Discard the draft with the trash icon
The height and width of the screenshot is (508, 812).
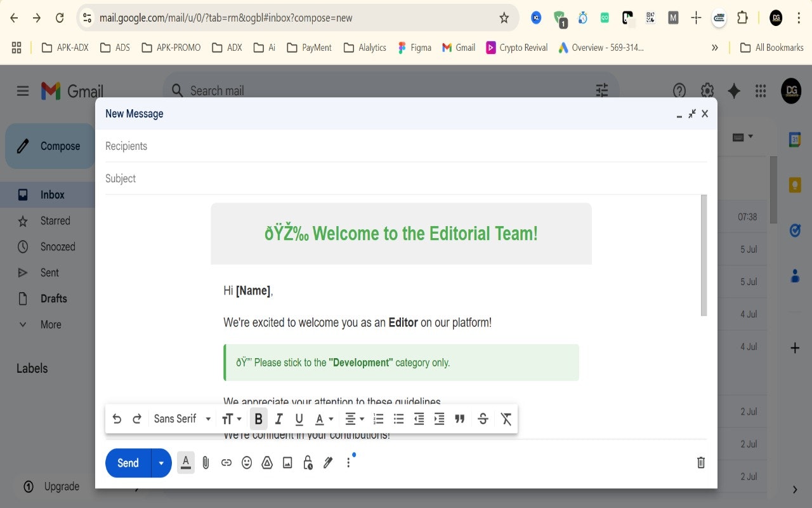point(700,462)
